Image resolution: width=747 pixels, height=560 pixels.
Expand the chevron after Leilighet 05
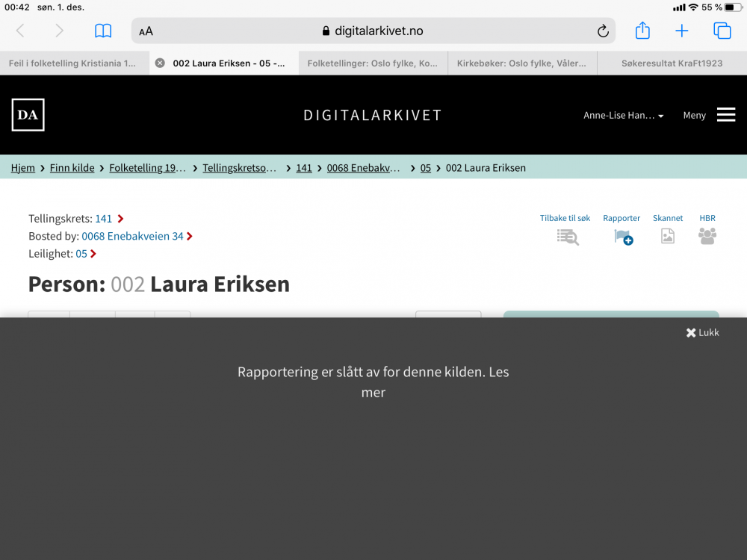pyautogui.click(x=94, y=253)
